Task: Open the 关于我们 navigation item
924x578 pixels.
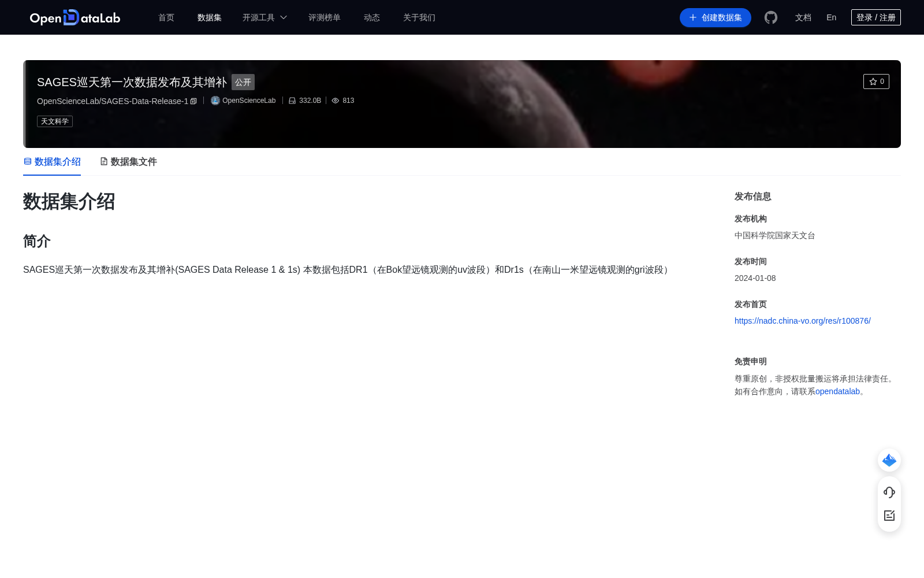Action: point(419,17)
